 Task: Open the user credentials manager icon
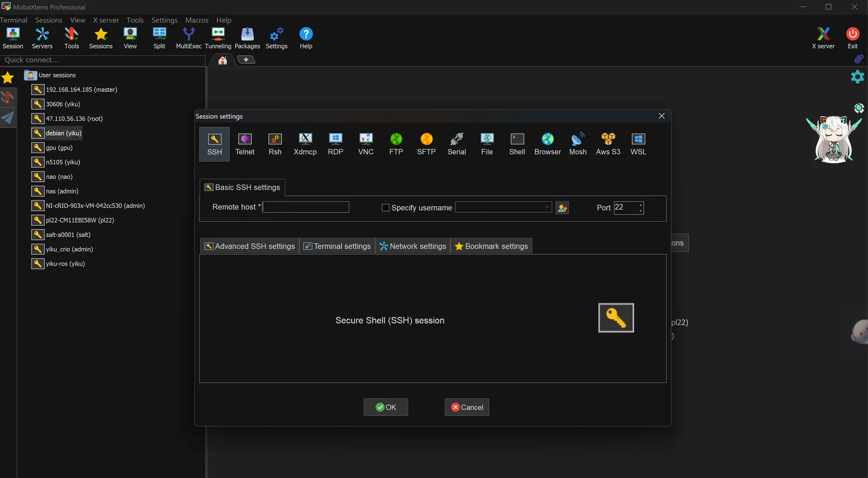pos(562,208)
